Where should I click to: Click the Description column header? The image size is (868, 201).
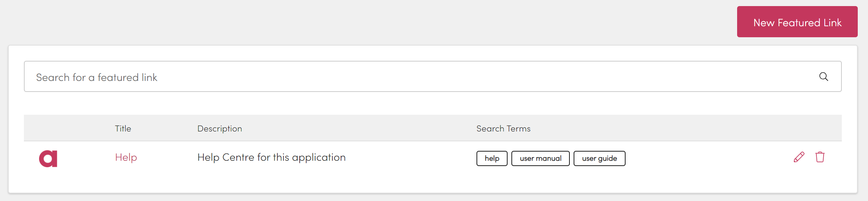(x=220, y=128)
